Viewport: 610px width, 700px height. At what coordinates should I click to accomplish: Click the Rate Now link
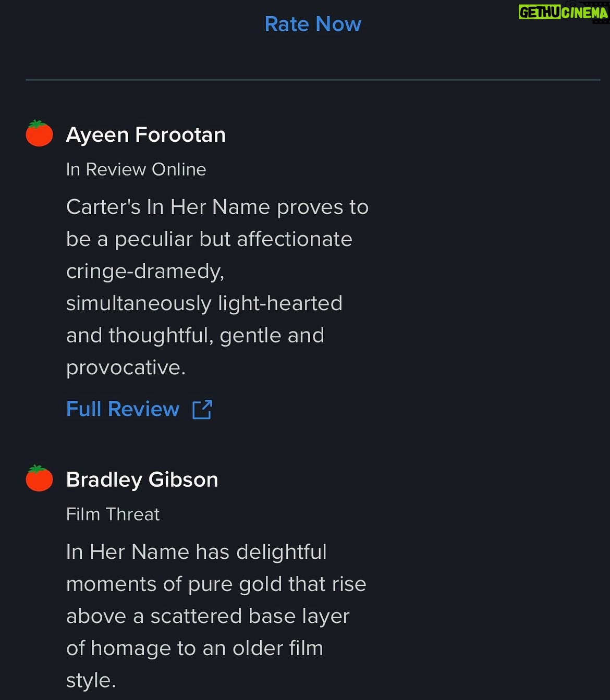pyautogui.click(x=313, y=24)
